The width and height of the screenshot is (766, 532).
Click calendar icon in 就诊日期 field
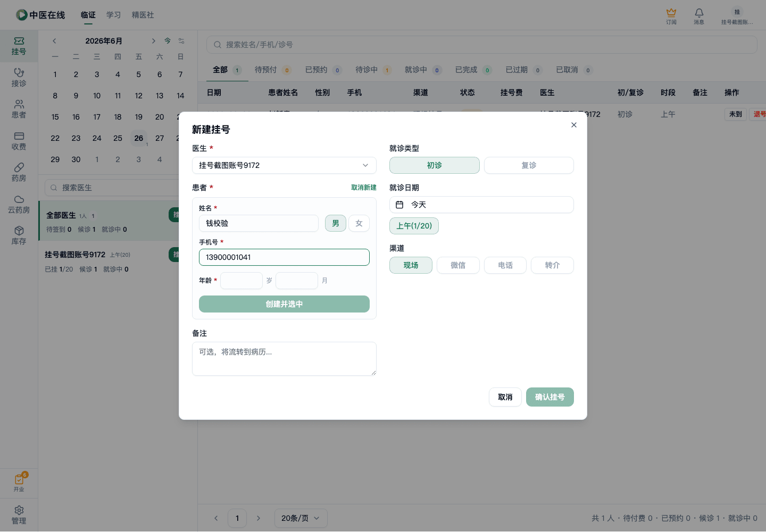click(x=399, y=205)
